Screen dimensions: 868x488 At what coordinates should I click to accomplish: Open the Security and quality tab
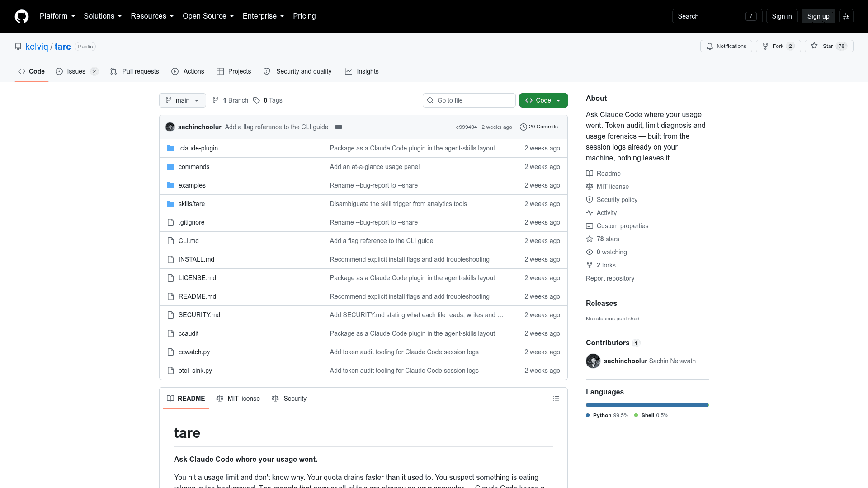[297, 71]
